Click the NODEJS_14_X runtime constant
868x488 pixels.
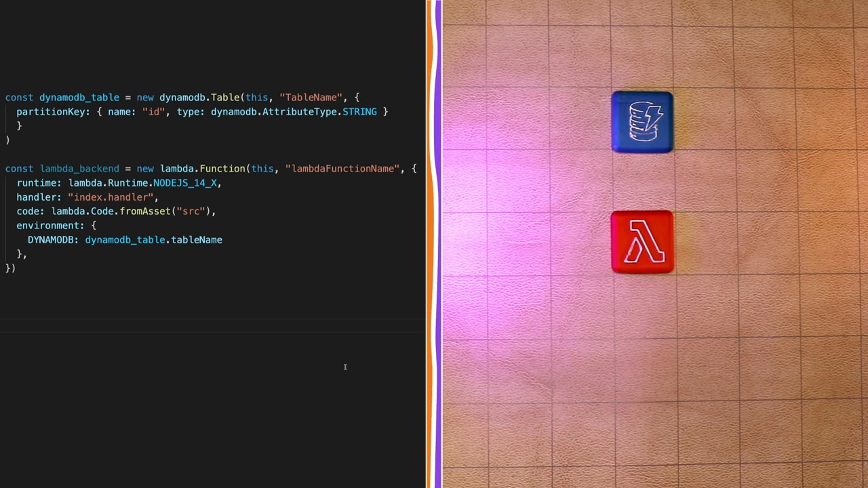coord(184,183)
